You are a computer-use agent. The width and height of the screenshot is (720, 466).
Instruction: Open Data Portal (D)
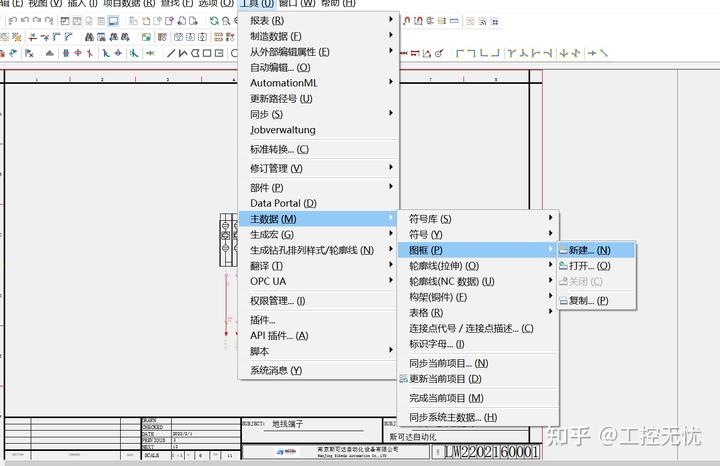click(x=318, y=203)
